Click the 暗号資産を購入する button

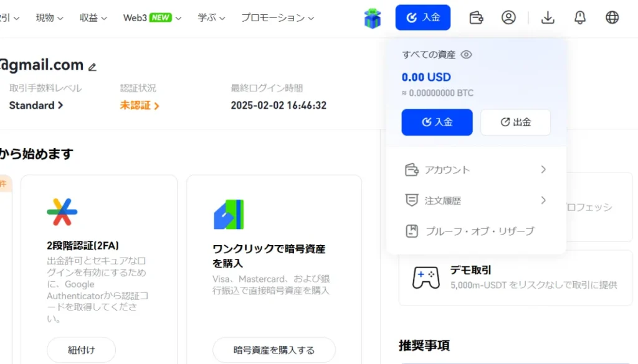(x=274, y=350)
